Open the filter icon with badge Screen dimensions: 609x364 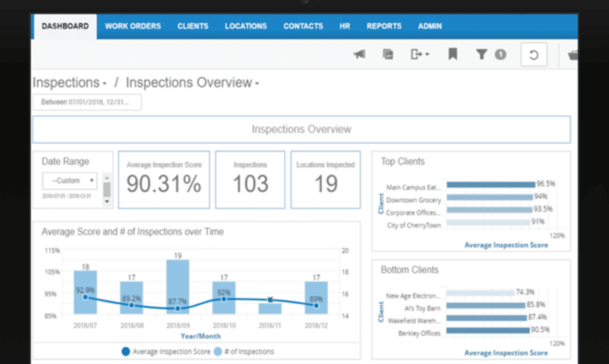(483, 54)
